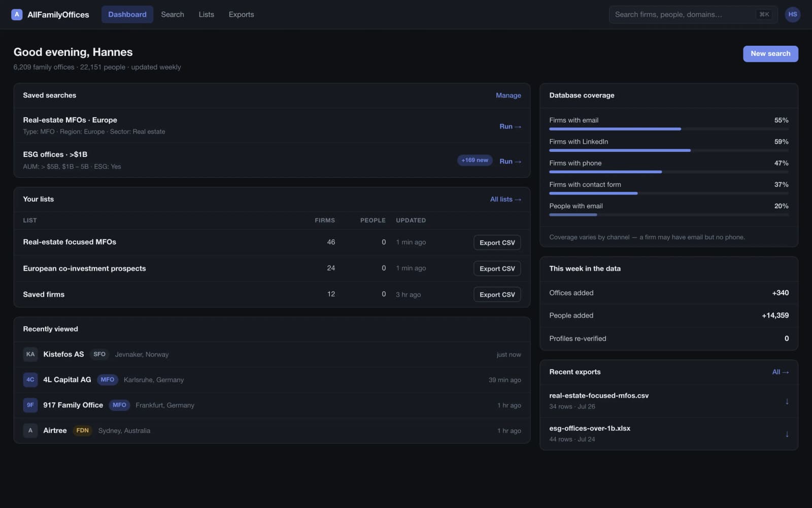Click the 39 min ago timestamp
Viewport: 812px width, 508px height.
504,379
